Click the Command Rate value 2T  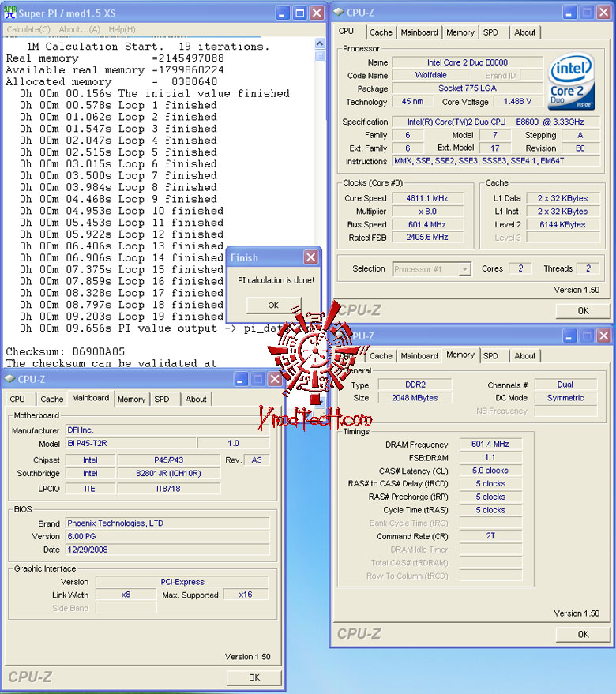pos(490,536)
